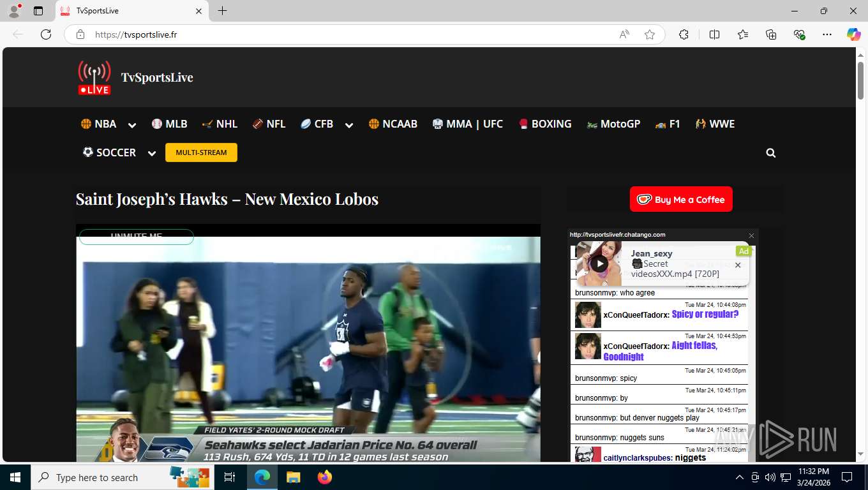
Task: Expand the SOCCER submenu arrow
Action: pyautogui.click(x=152, y=153)
